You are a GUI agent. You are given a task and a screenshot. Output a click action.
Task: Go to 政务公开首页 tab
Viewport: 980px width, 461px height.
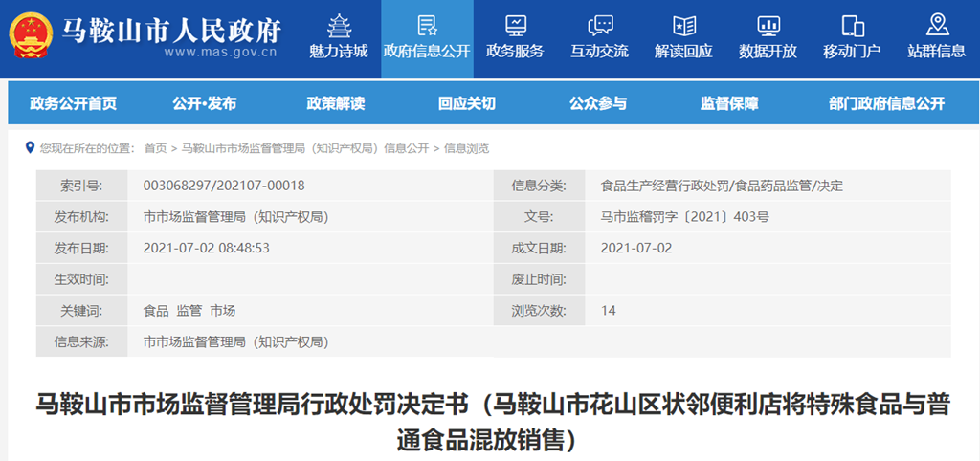(x=73, y=103)
